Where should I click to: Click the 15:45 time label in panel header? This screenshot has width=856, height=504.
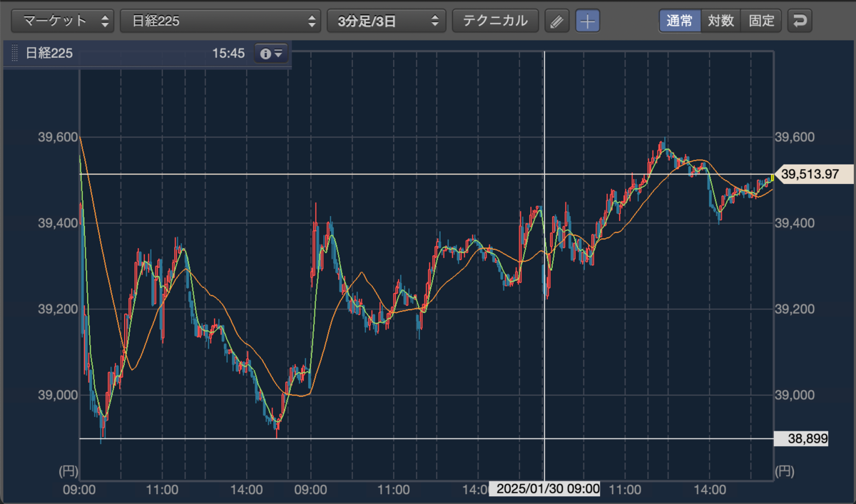[x=228, y=53]
